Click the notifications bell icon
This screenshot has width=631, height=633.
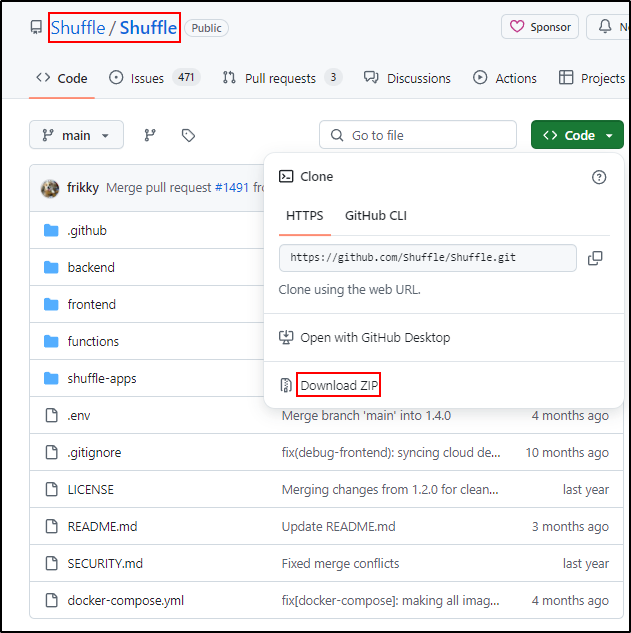[x=604, y=27]
